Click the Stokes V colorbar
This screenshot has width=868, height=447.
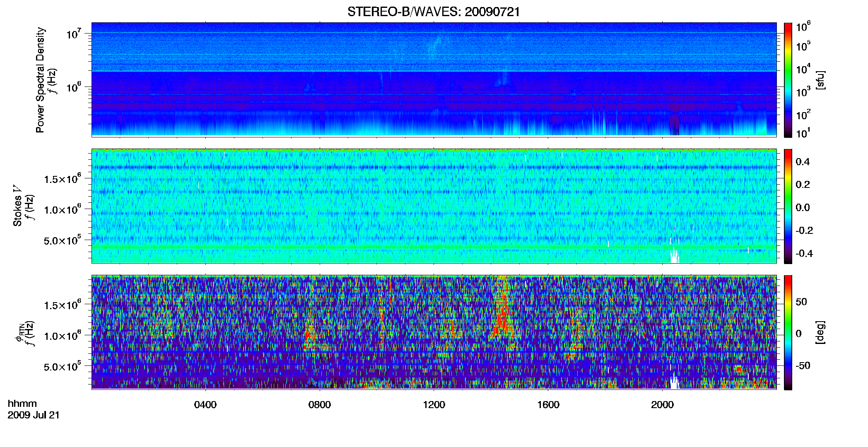click(788, 206)
